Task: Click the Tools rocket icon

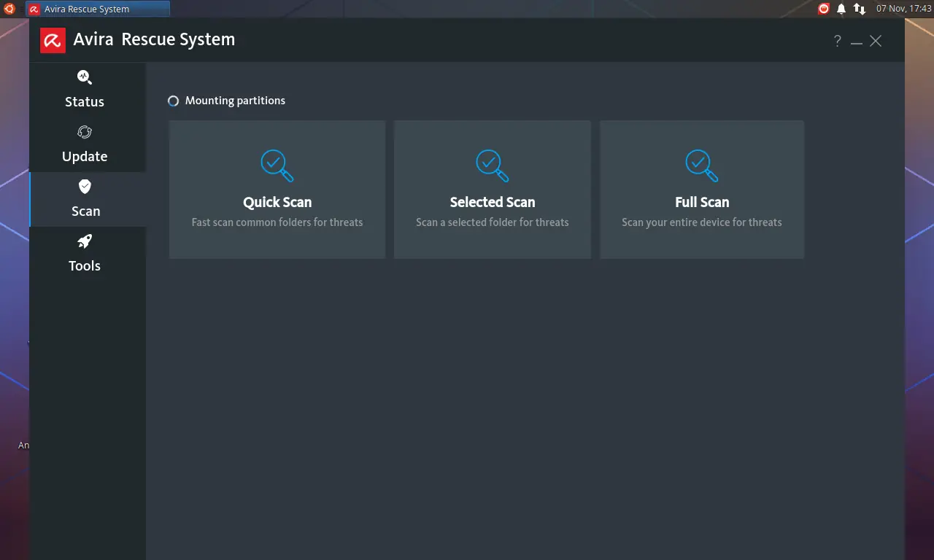Action: [x=85, y=241]
